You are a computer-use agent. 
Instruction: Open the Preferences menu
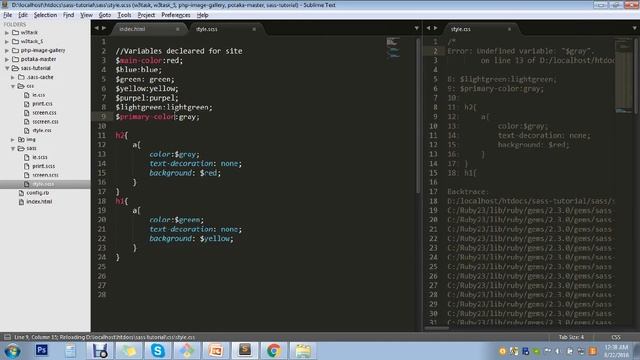[176, 15]
